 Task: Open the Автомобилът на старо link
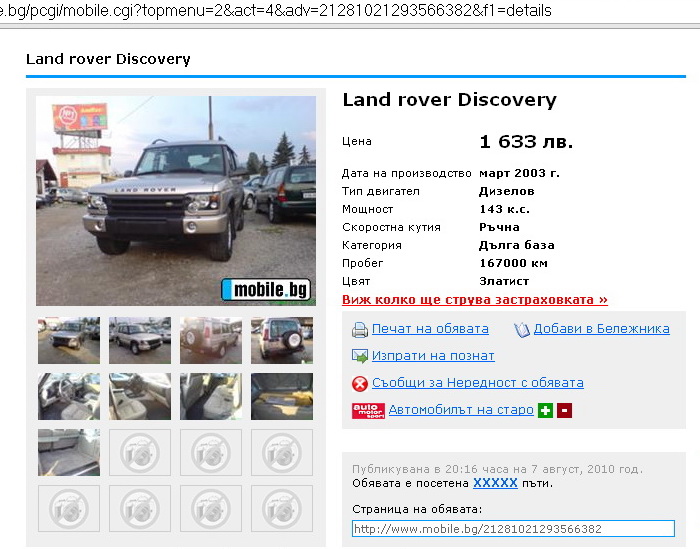461,410
